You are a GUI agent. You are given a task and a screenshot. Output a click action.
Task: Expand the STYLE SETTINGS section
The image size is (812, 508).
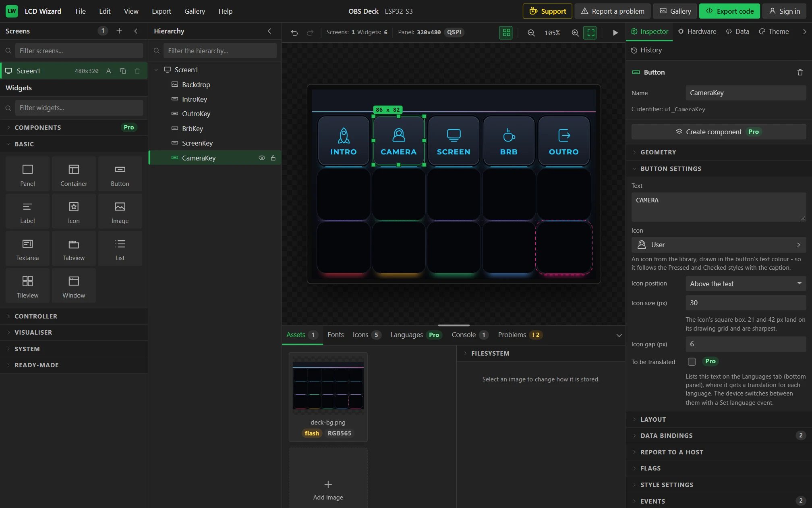pyautogui.click(x=719, y=485)
